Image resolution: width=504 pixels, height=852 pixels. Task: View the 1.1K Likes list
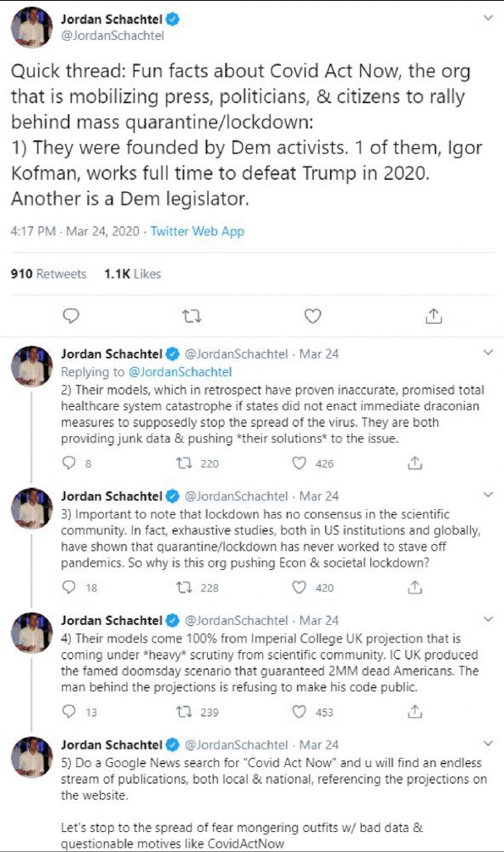coord(133,274)
